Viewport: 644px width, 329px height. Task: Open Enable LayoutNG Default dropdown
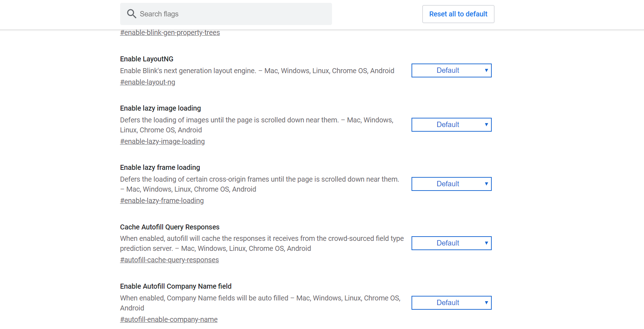[451, 70]
